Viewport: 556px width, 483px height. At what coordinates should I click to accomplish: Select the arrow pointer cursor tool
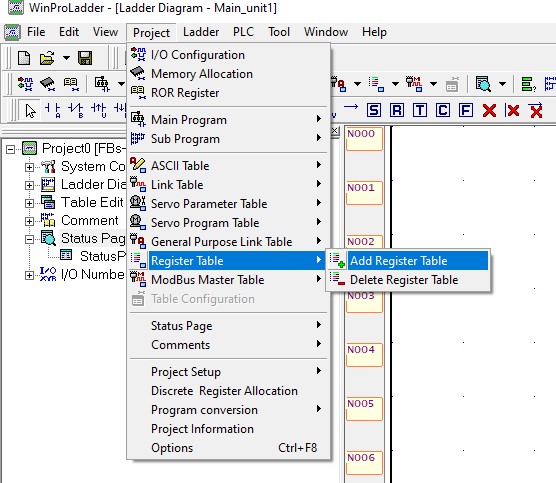point(30,111)
